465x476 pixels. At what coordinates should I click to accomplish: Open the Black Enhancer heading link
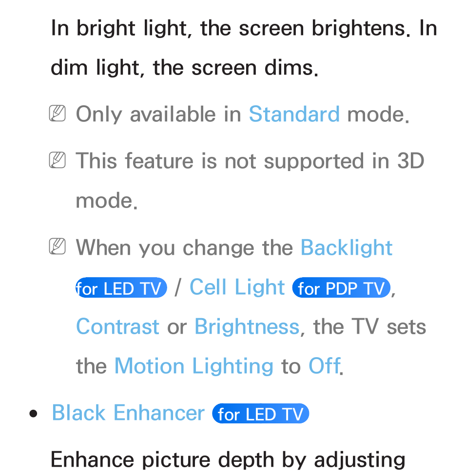128,413
